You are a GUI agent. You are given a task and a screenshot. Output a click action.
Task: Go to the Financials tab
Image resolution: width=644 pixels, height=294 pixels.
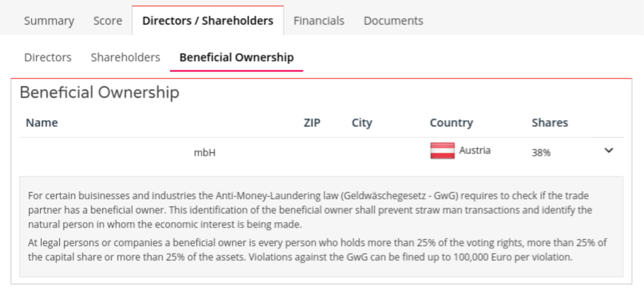[319, 21]
